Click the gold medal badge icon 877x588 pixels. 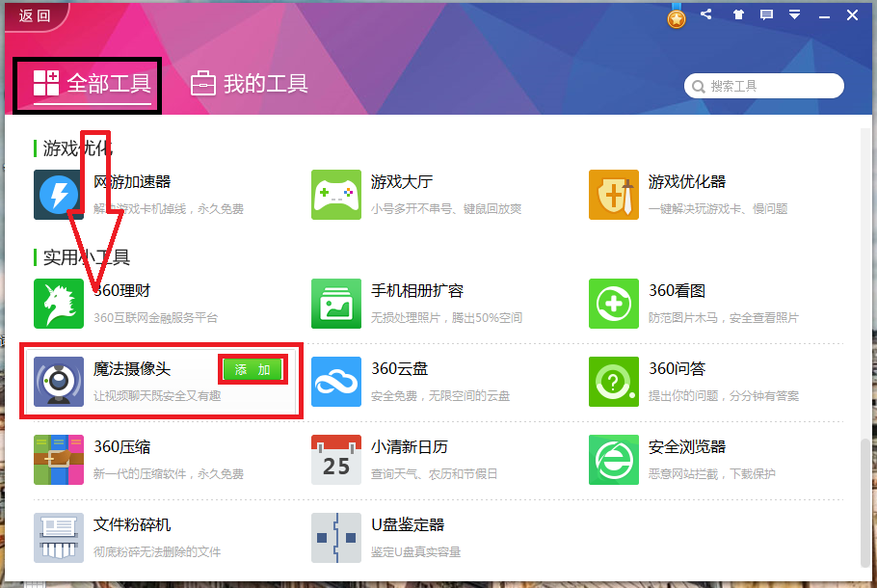[677, 16]
